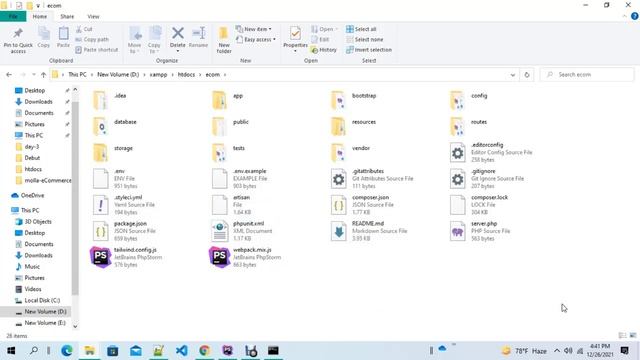This screenshot has width=640, height=360.
Task: Click Invert selection in ribbon
Action: (369, 50)
